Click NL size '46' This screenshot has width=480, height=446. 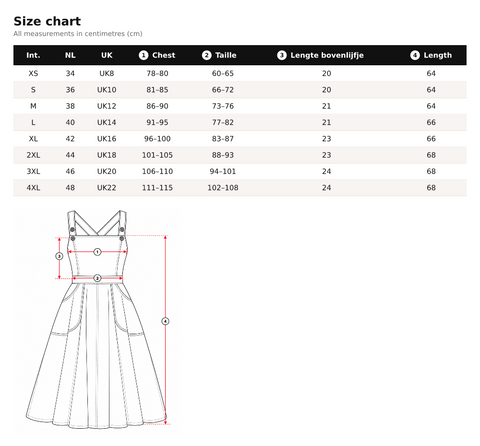[x=70, y=171]
